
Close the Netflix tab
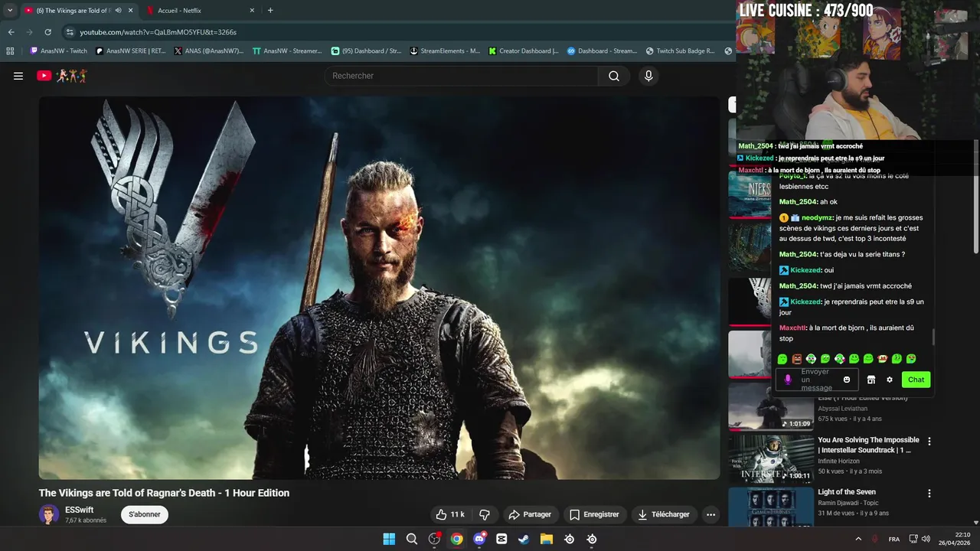[x=252, y=11]
